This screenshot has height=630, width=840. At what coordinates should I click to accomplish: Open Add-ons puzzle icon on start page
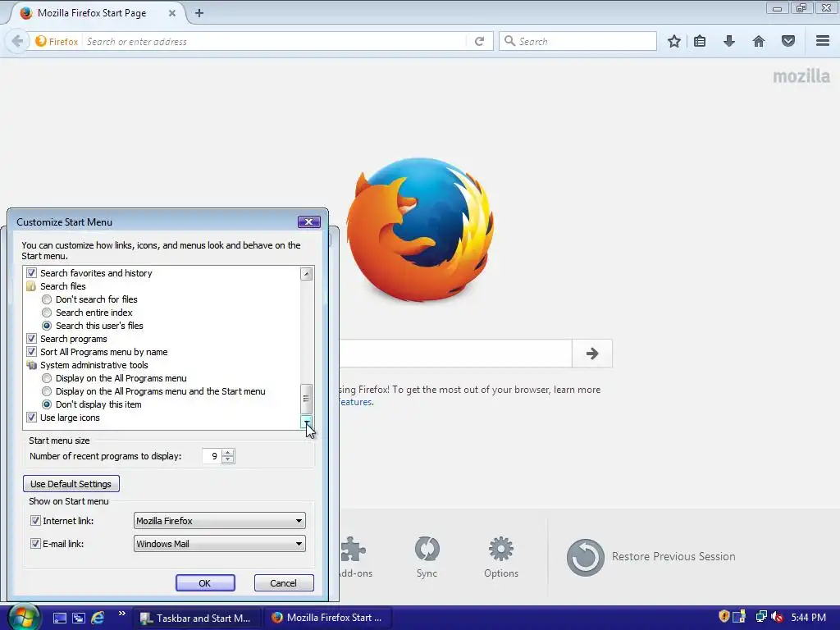tap(354, 557)
